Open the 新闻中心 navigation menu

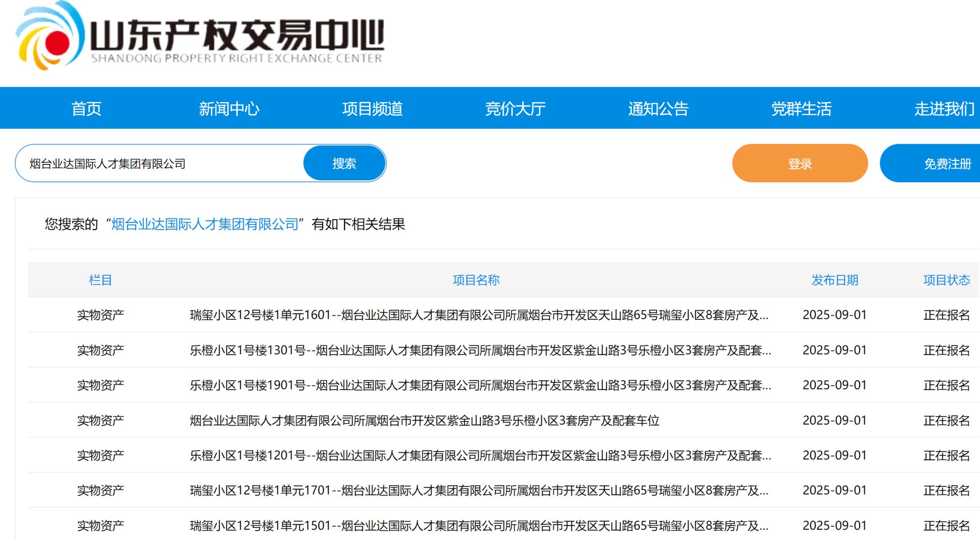point(229,108)
